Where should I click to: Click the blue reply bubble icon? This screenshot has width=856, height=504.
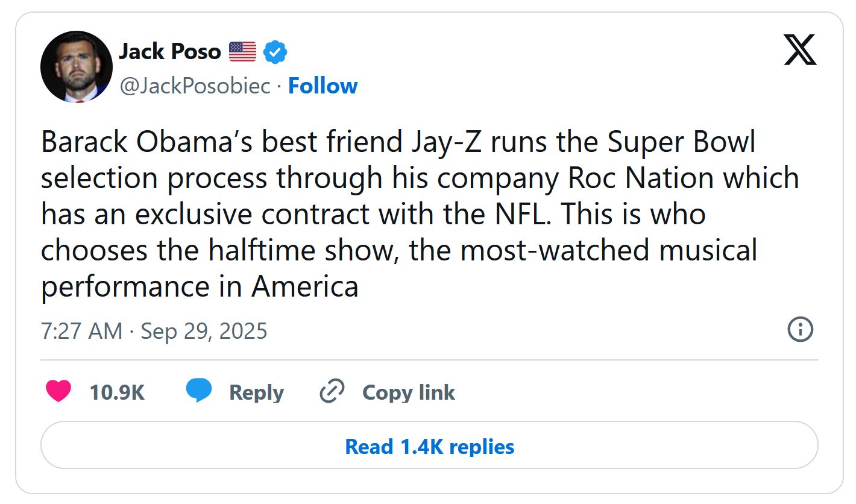tap(199, 391)
